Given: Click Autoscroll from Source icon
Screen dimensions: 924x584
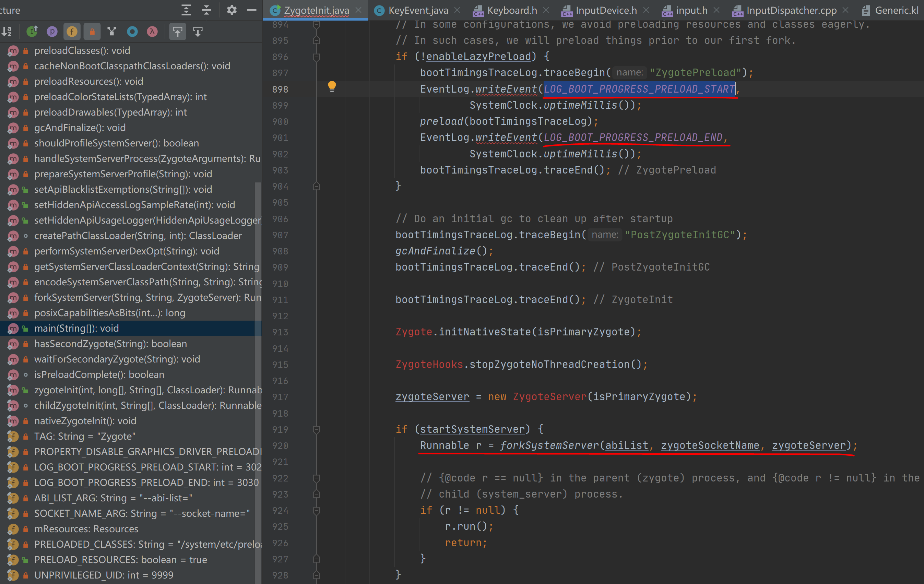Looking at the screenshot, I should point(198,32).
